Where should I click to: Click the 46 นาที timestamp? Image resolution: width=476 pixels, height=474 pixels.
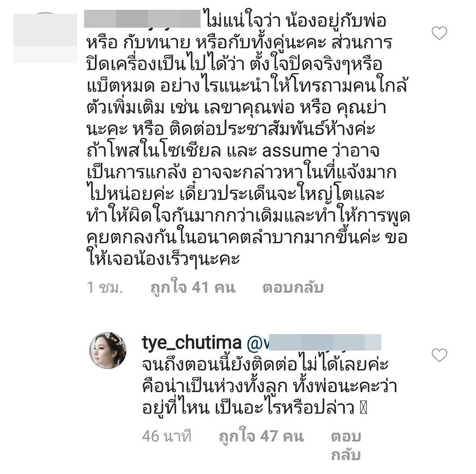pos(167,437)
